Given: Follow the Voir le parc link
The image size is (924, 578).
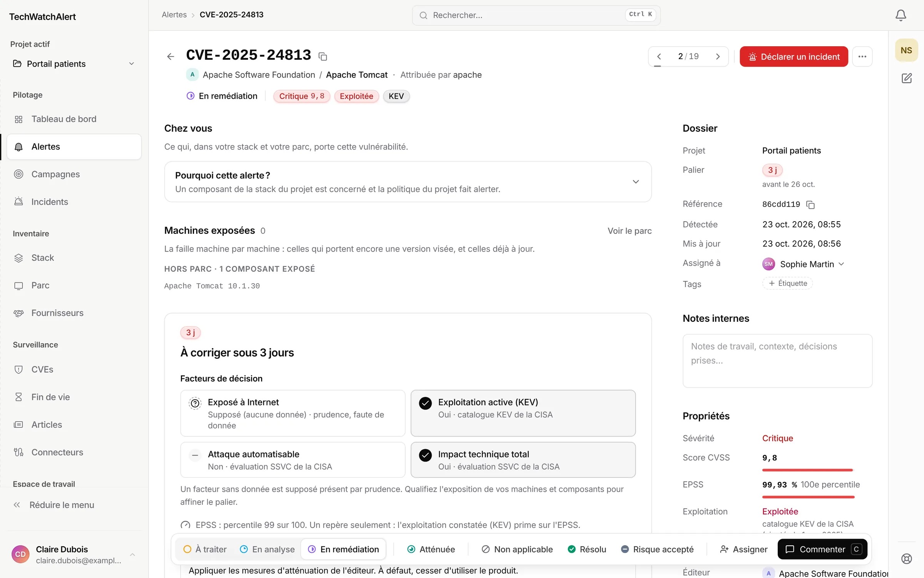Looking at the screenshot, I should click(x=629, y=231).
